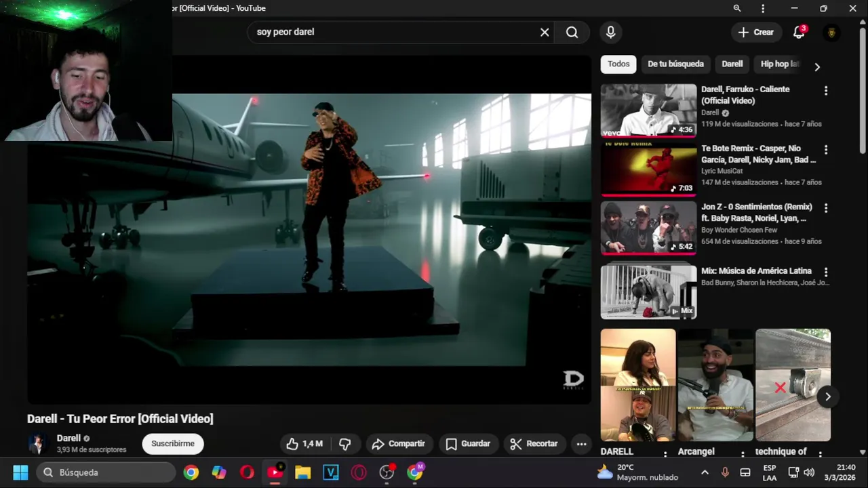Click the tray microphone icon
Image resolution: width=868 pixels, height=488 pixels.
[725, 472]
